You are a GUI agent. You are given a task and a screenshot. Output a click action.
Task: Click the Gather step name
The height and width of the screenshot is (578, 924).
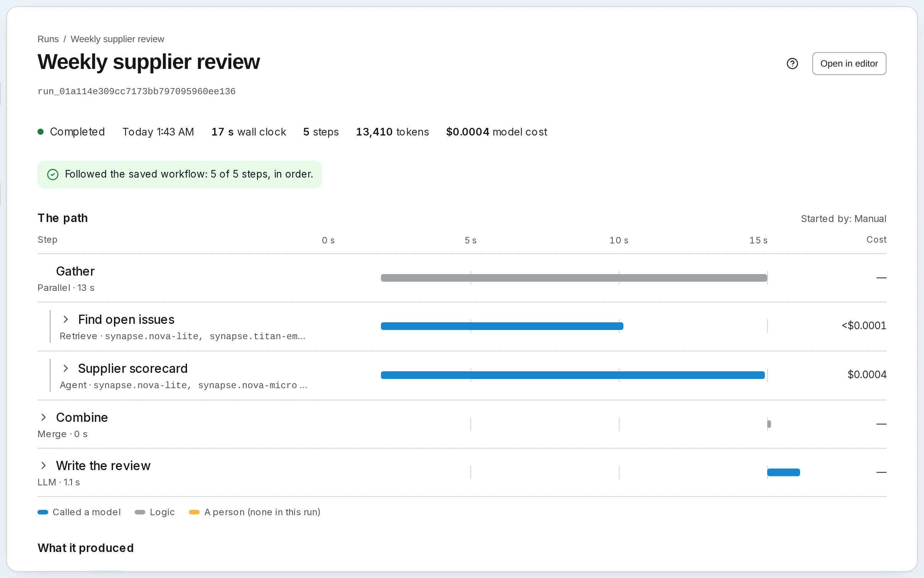tap(75, 271)
